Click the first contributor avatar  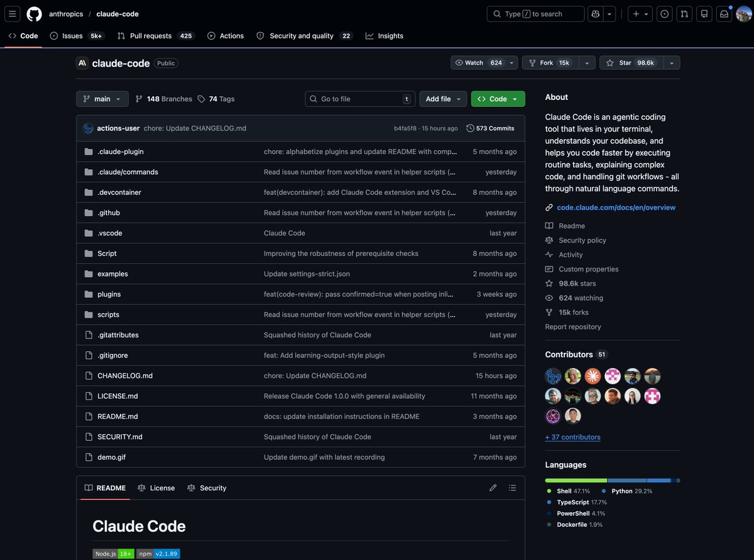click(553, 376)
